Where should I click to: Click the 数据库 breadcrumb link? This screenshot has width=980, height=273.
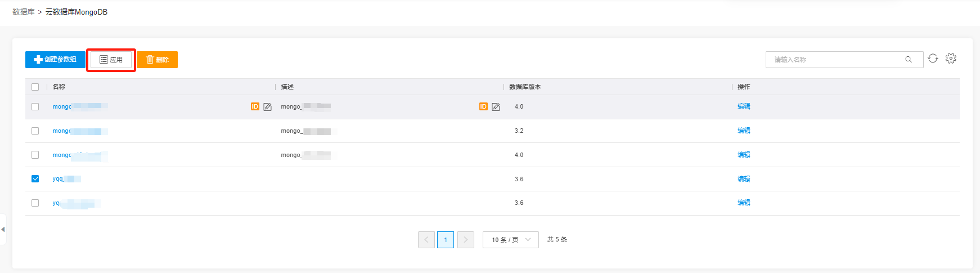pos(24,12)
